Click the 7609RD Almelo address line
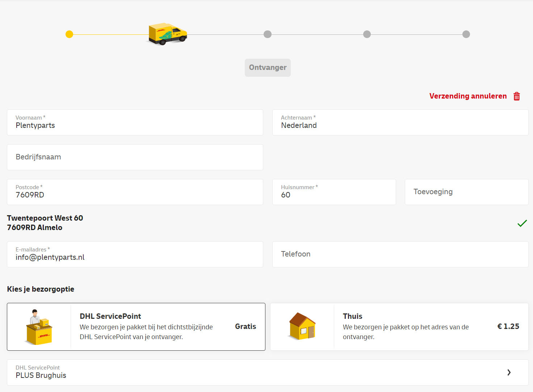Image resolution: width=533 pixels, height=392 pixels. 34,228
